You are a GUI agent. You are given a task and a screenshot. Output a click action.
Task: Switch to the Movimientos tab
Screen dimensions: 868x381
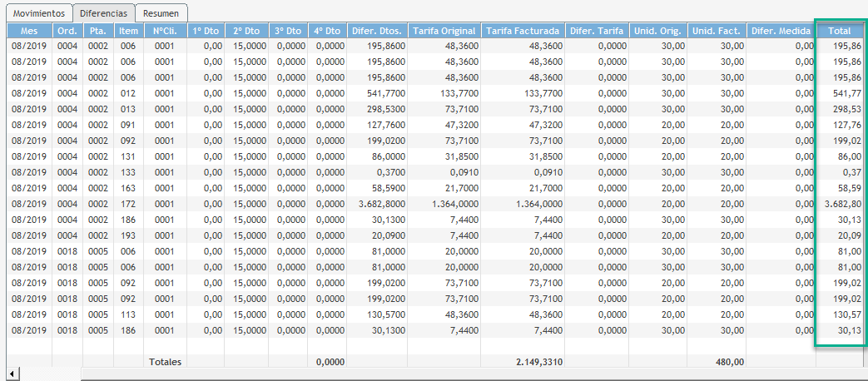(x=37, y=13)
